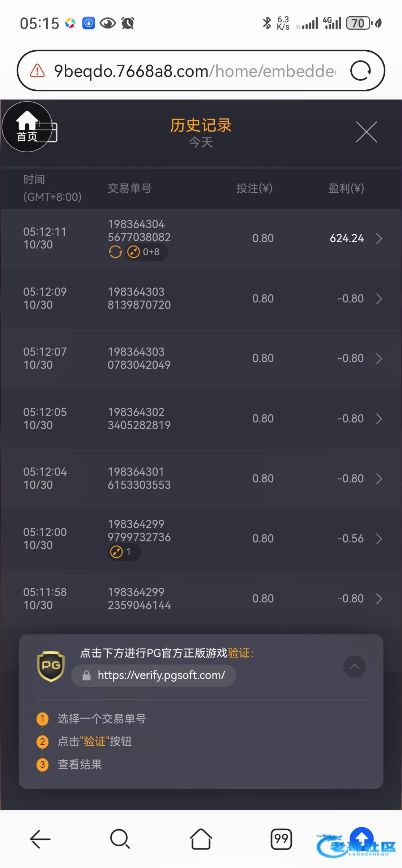Go back with browser back arrow
Viewport: 402px width, 868px height.
click(40, 839)
